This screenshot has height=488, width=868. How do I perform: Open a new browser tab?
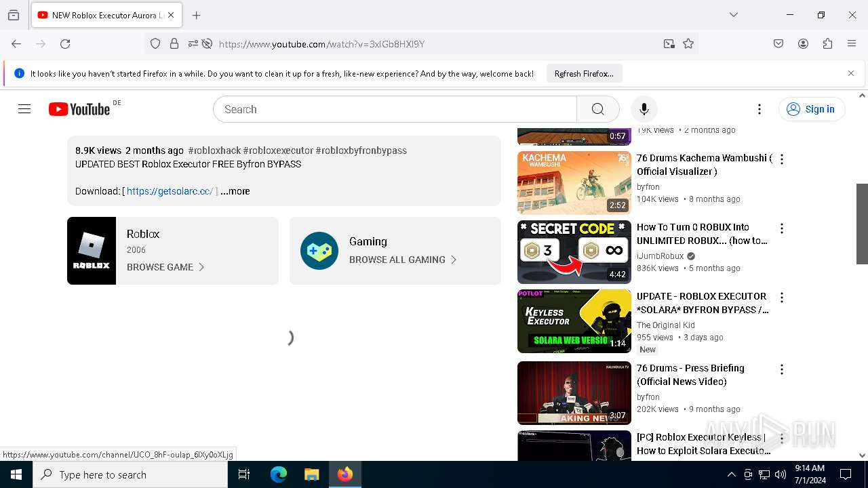pos(197,15)
